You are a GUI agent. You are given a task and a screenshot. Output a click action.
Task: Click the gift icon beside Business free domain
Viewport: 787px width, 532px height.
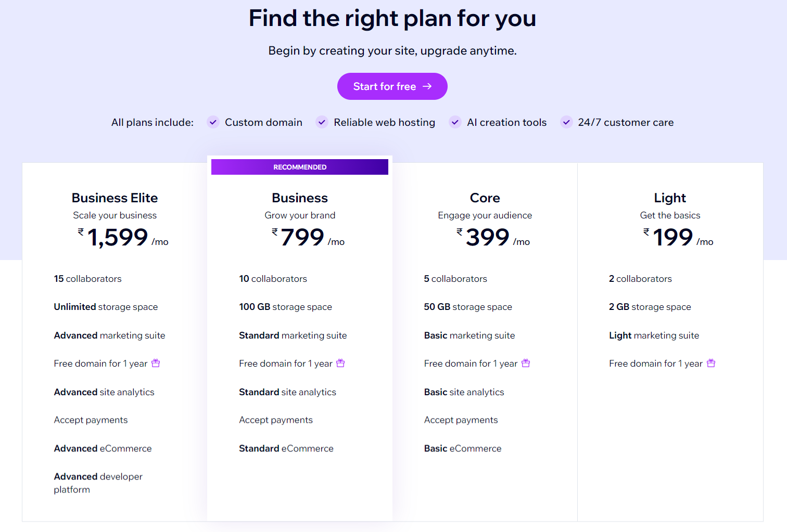[340, 363]
